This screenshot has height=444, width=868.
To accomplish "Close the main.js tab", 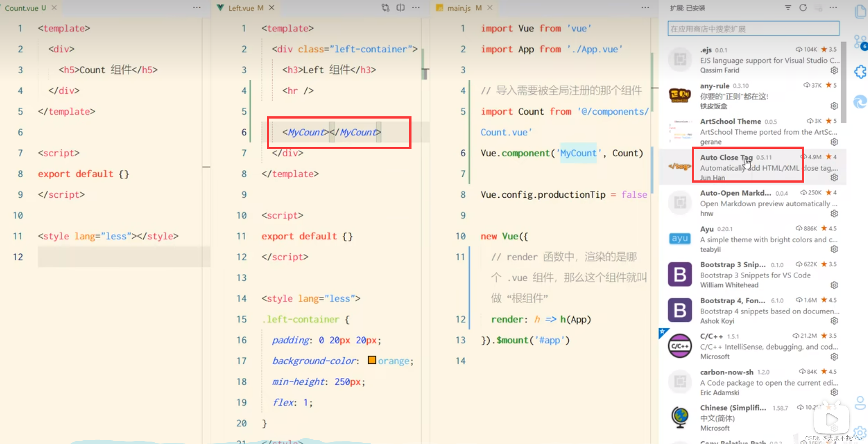I will click(x=490, y=7).
